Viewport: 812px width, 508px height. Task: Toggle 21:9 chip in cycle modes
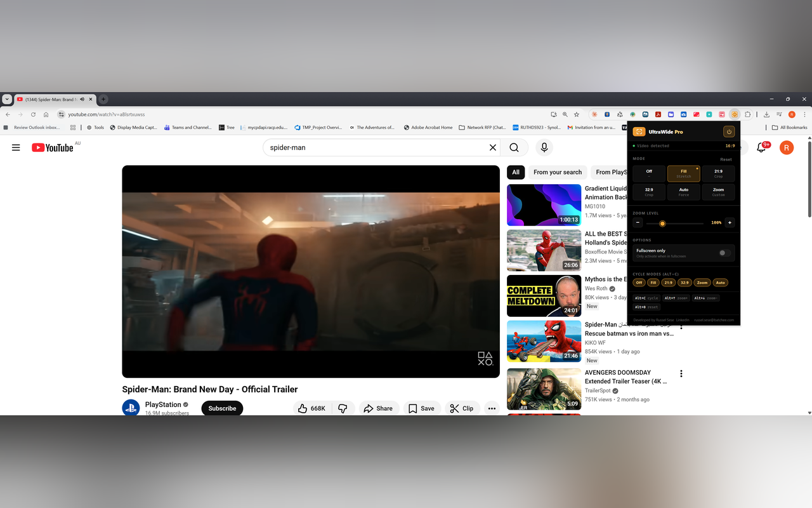pyautogui.click(x=668, y=283)
